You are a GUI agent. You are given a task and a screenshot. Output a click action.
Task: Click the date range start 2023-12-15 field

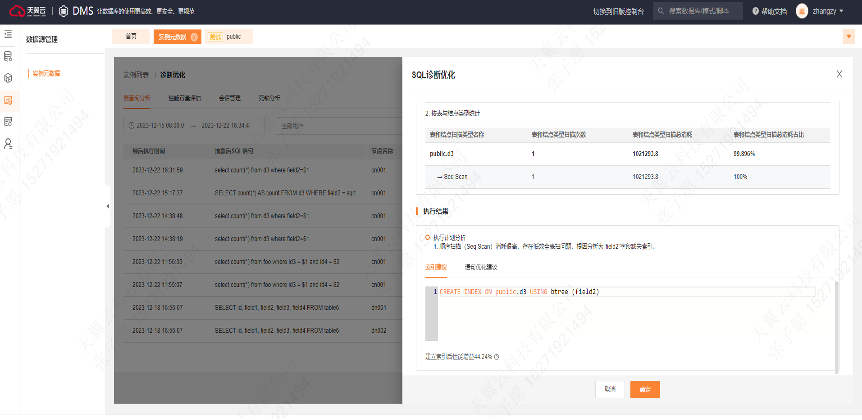159,126
